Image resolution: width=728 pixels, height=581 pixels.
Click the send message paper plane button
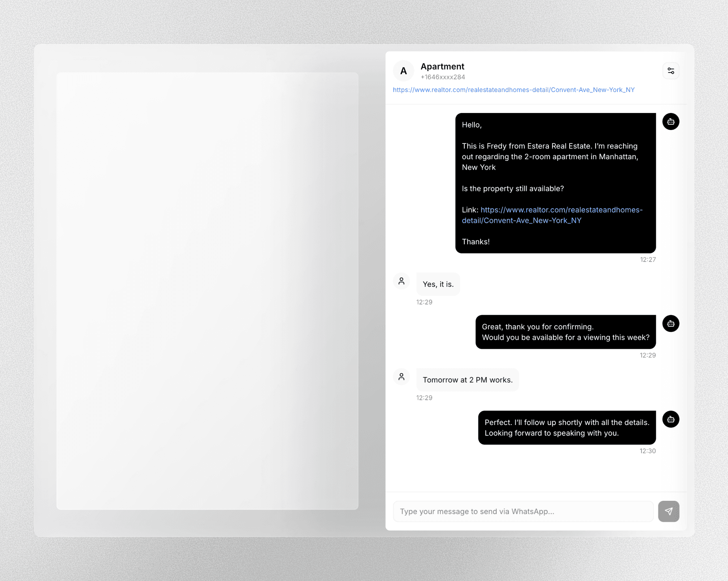668,511
